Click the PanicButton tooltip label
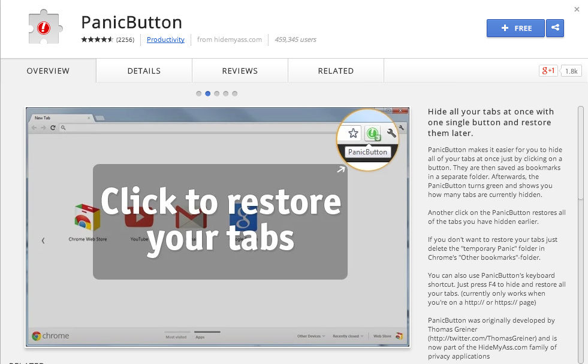The width and height of the screenshot is (588, 364). [367, 151]
